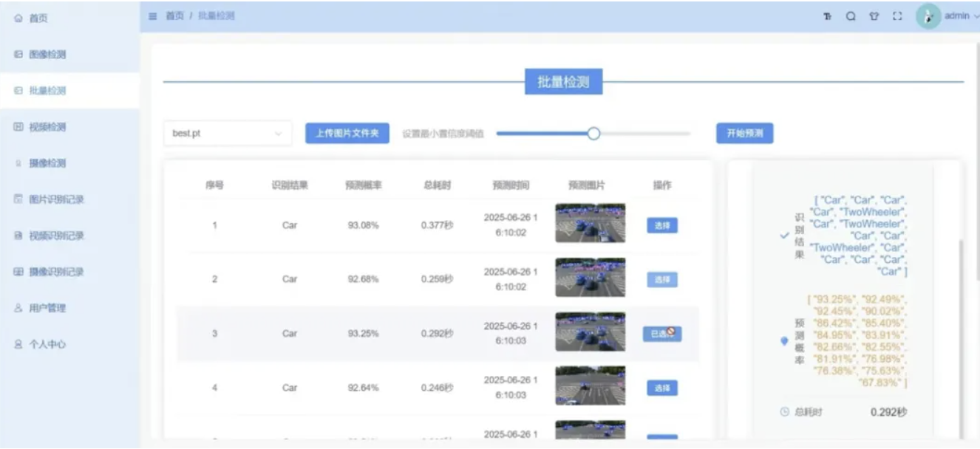The image size is (980, 449).
Task: Click 选择 in row 4
Action: pyautogui.click(x=662, y=388)
